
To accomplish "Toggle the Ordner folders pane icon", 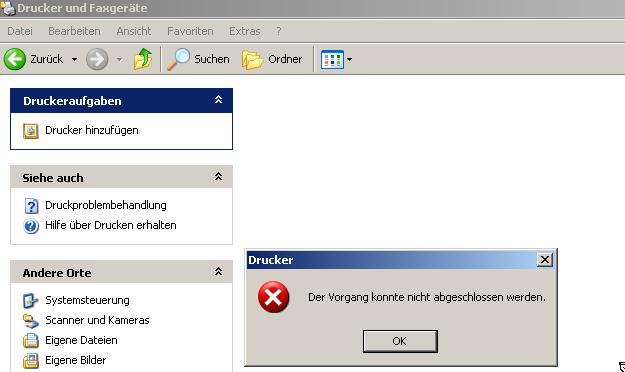I will [x=252, y=60].
